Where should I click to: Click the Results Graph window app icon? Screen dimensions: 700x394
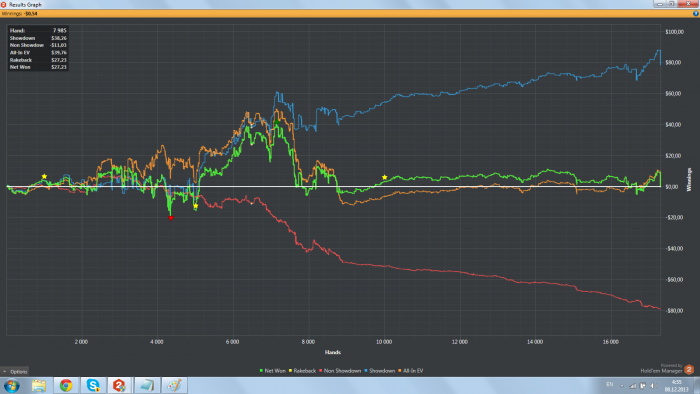4,4
